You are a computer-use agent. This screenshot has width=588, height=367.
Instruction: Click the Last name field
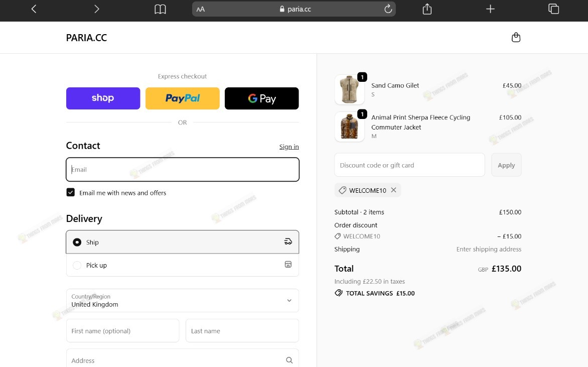(242, 330)
